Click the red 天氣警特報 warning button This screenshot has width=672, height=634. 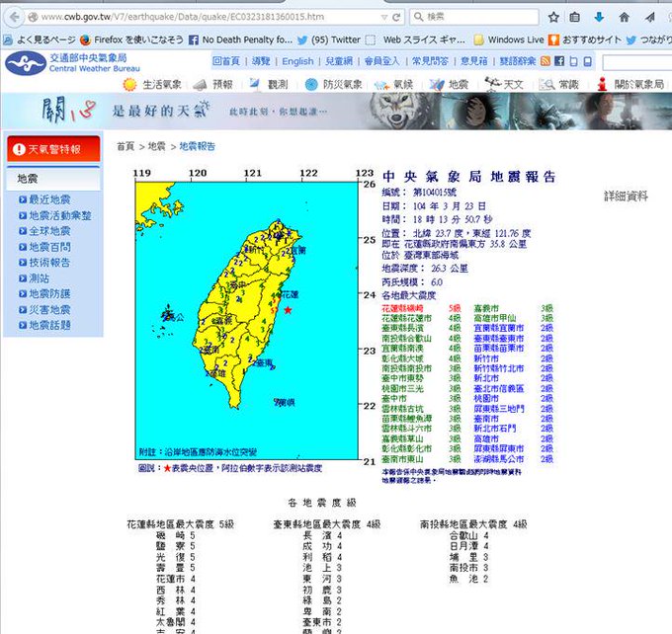click(53, 149)
